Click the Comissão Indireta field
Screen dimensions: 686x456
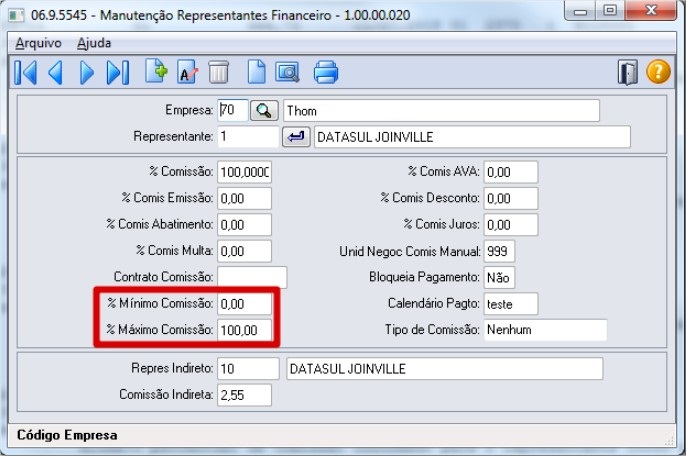pos(244,395)
